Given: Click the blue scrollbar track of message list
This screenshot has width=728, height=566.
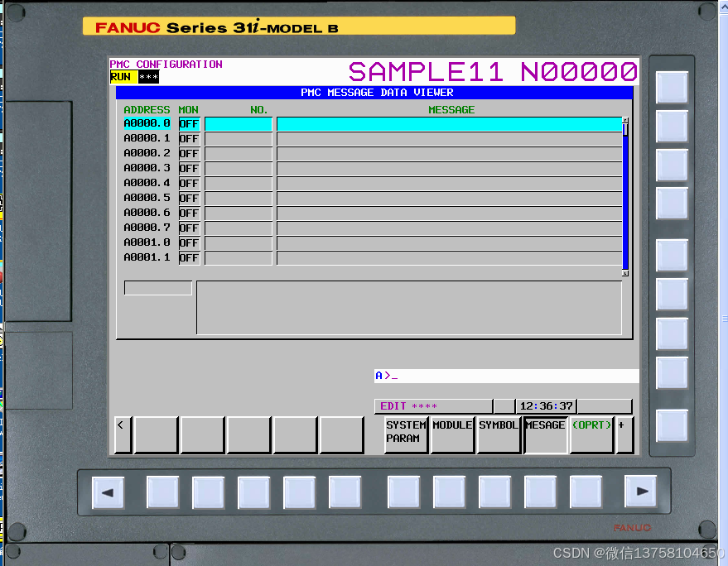Looking at the screenshot, I should pos(625,202).
